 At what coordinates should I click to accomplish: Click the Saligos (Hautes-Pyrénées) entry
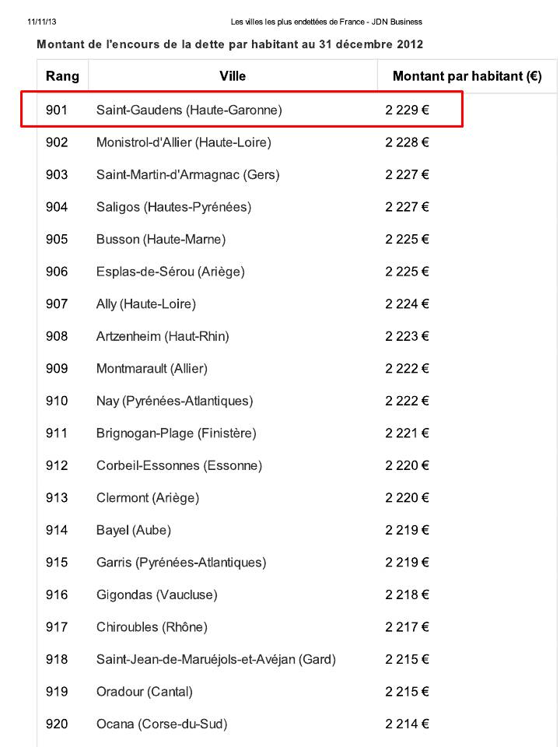pos(173,207)
